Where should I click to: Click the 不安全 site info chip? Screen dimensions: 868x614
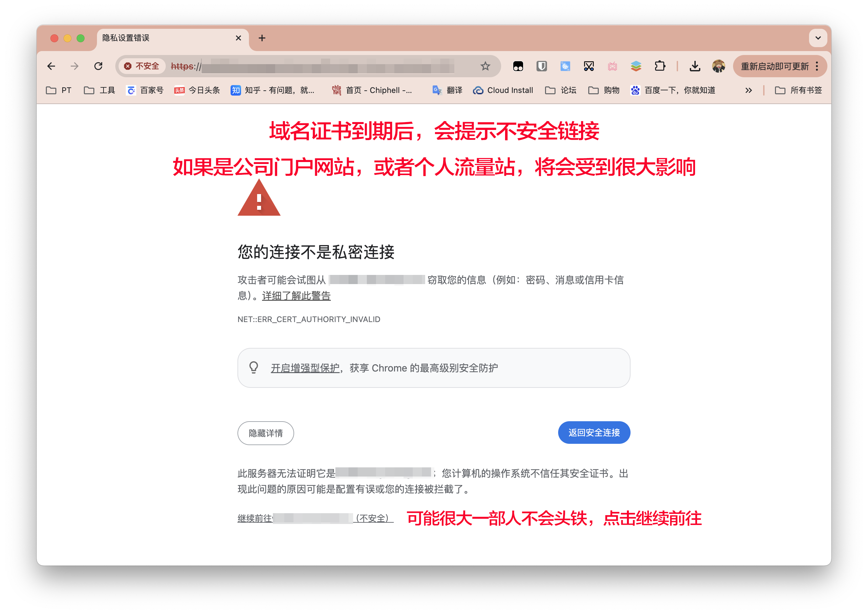[142, 66]
